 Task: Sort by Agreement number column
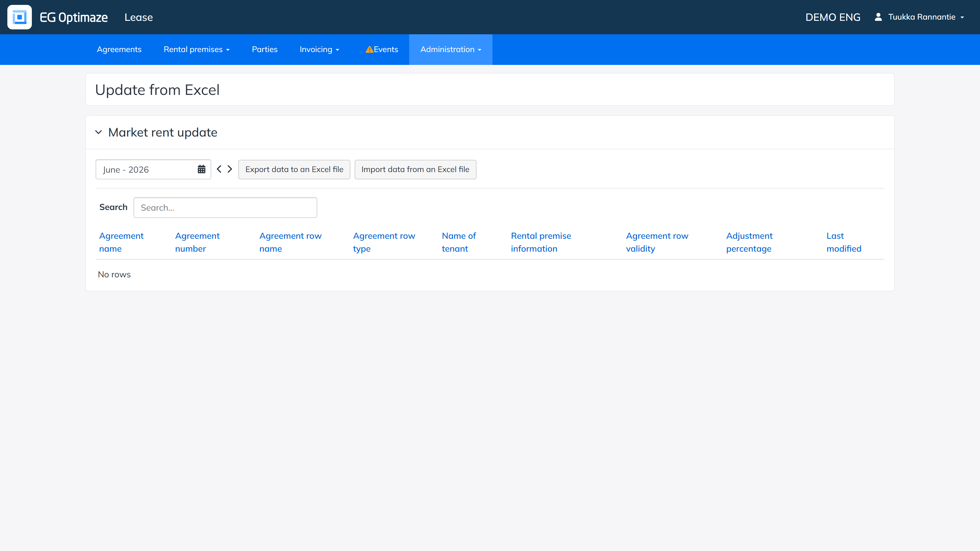tap(197, 242)
